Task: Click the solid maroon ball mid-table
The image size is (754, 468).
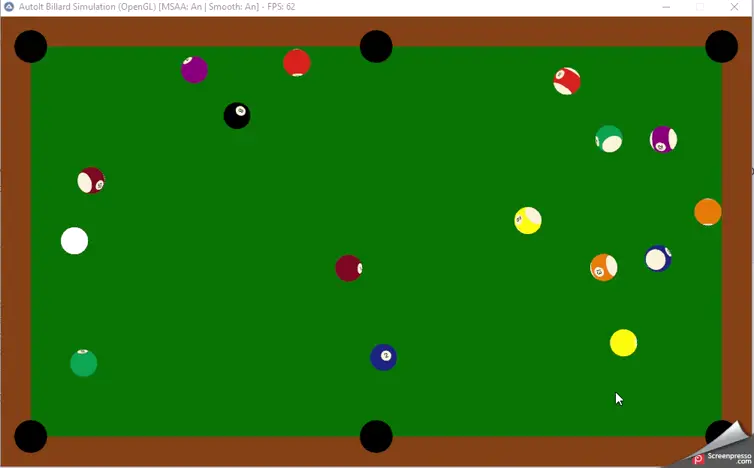Action: [348, 268]
